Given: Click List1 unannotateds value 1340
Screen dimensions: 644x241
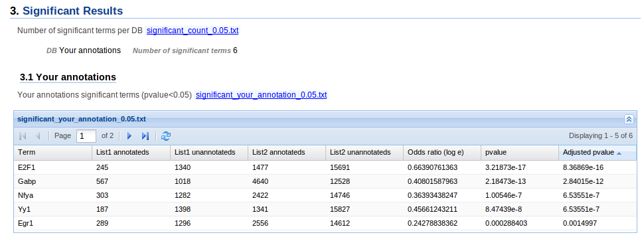Looking at the screenshot, I should point(183,167).
